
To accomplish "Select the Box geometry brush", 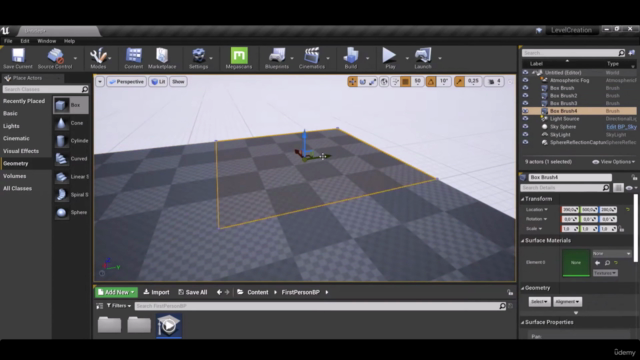I will (71, 105).
